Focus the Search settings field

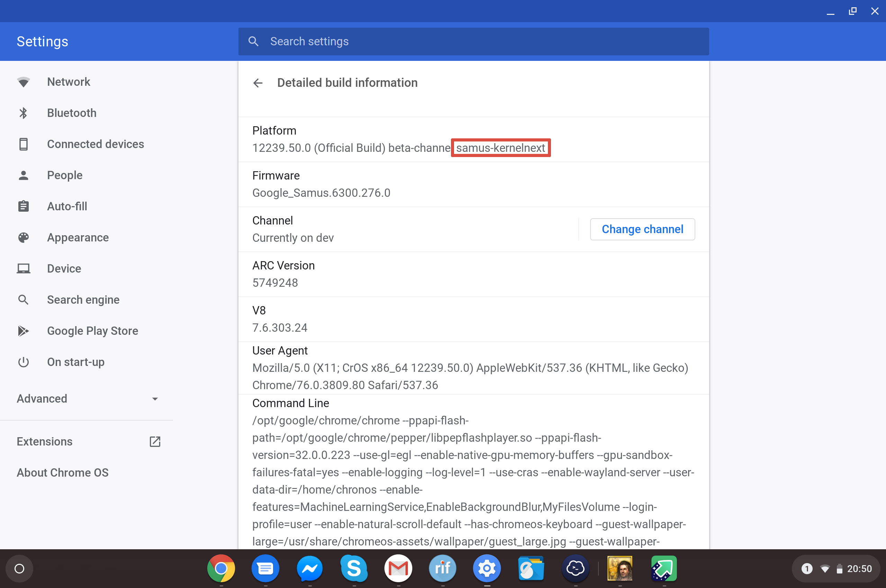[473, 41]
